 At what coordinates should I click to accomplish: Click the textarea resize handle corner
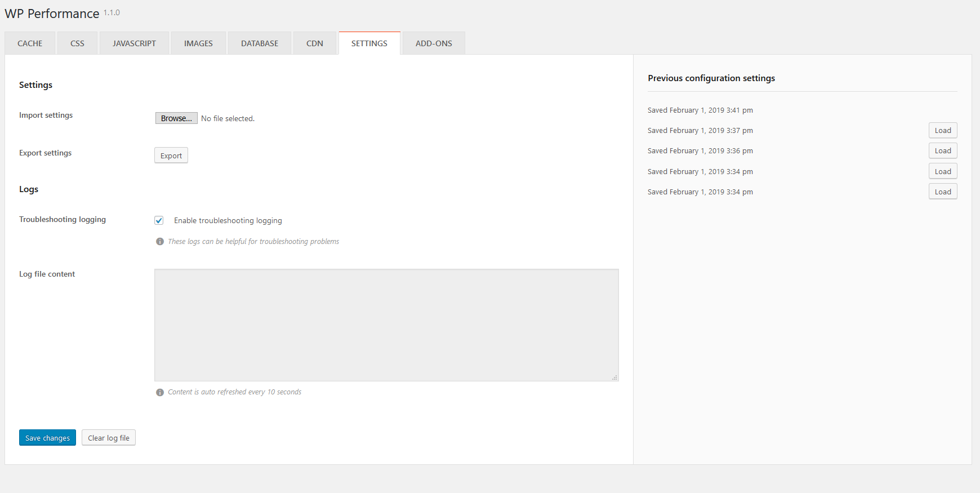coord(614,377)
